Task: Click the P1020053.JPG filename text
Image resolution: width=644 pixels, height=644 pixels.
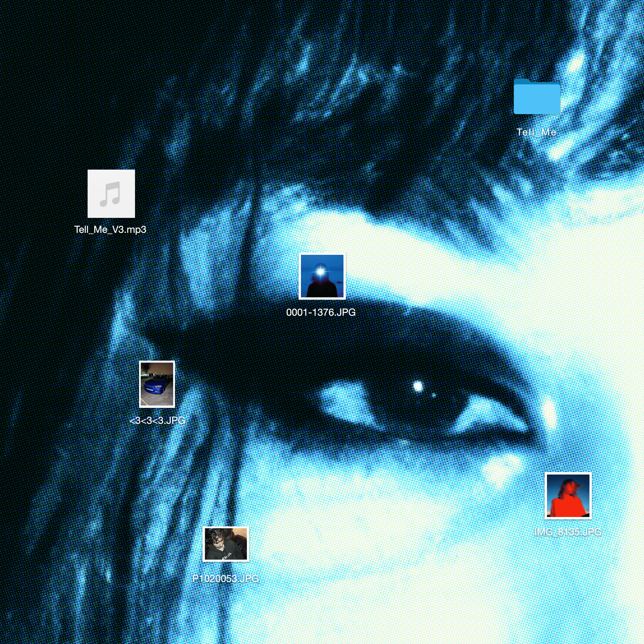Action: coord(226,578)
